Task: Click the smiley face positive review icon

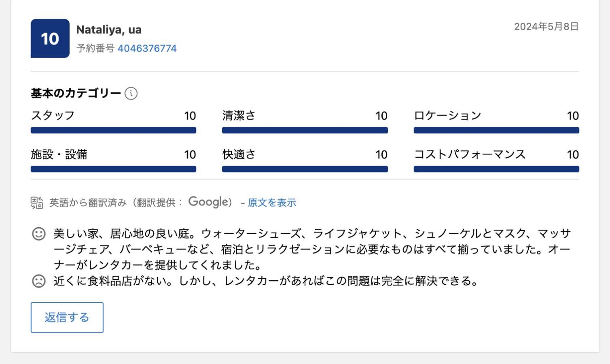Action: 39,234
